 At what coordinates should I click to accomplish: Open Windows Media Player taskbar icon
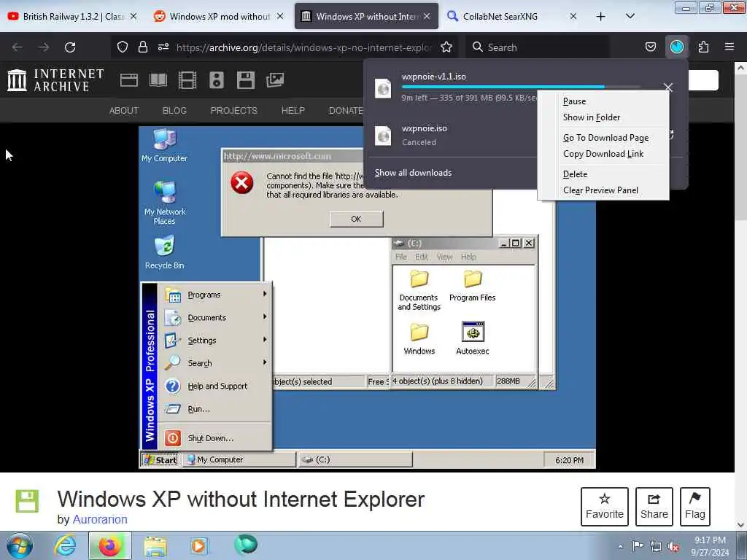pos(199,545)
